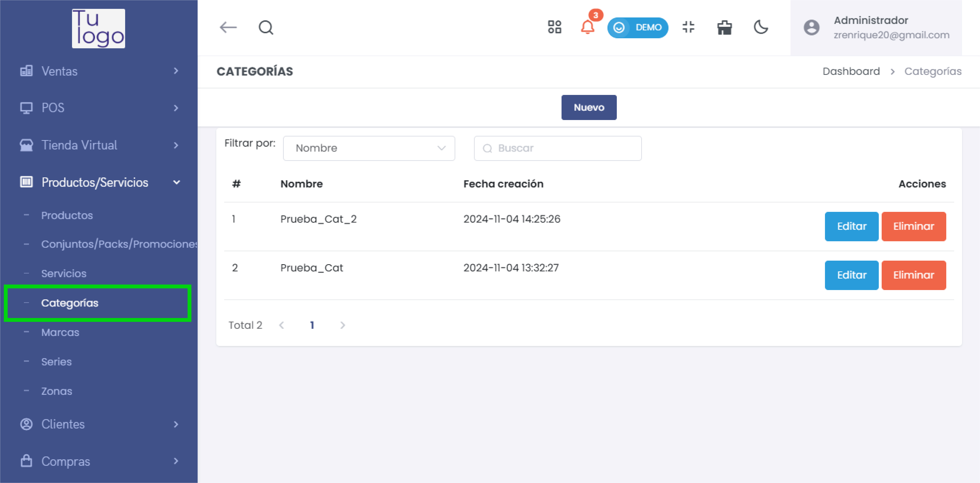Screen dimensions: 980x483
Task: Click Eliminar for Prueba_Cat_2
Action: [913, 226]
